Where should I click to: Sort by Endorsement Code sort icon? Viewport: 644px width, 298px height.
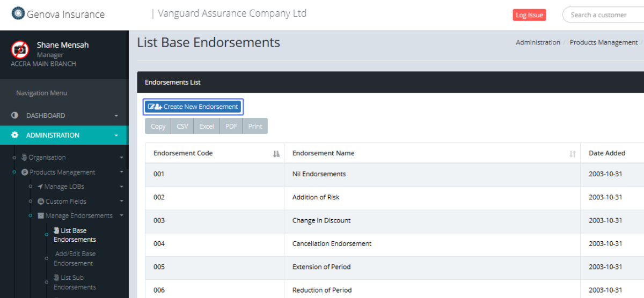click(276, 154)
